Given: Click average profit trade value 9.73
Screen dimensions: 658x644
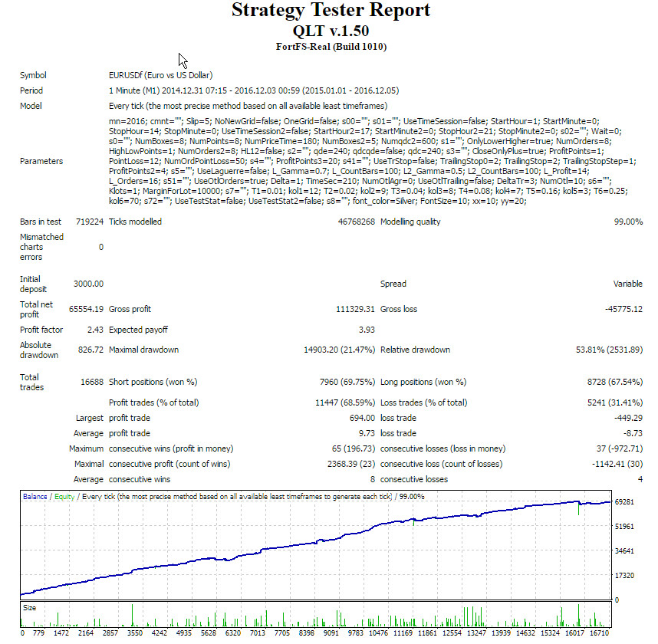Looking at the screenshot, I should (367, 433).
